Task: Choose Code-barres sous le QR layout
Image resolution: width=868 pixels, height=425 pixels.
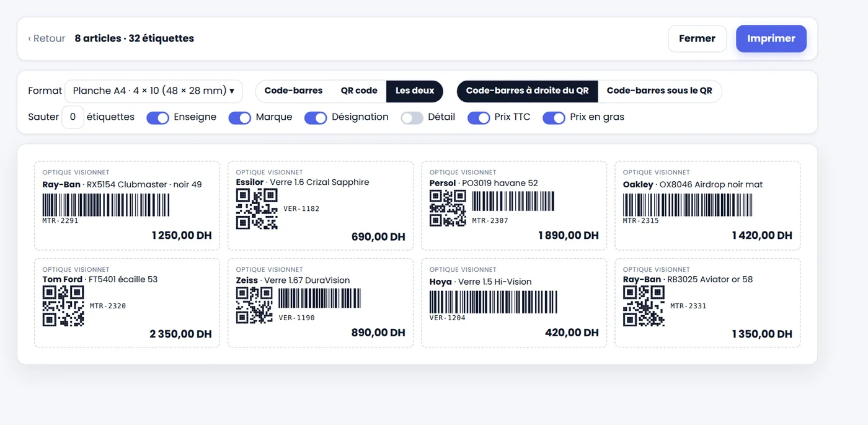Action: tap(659, 91)
